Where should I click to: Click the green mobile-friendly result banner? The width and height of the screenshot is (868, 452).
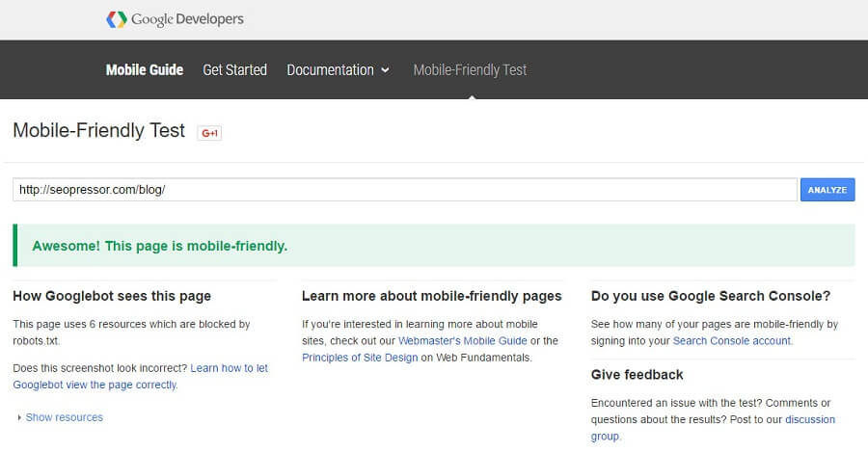click(x=434, y=246)
